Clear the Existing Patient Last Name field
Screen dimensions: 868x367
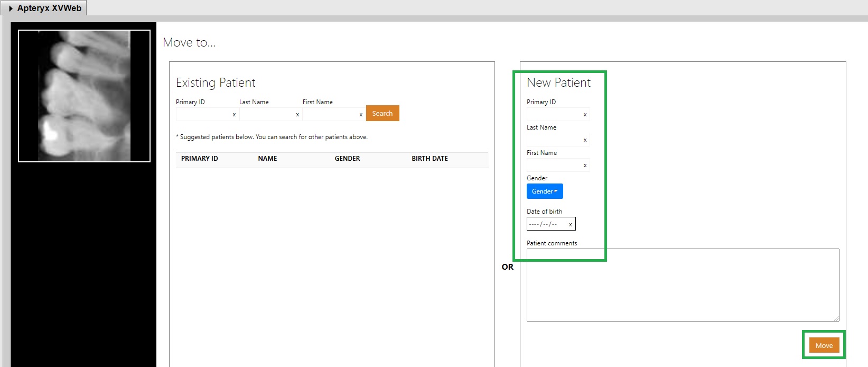[x=297, y=115]
